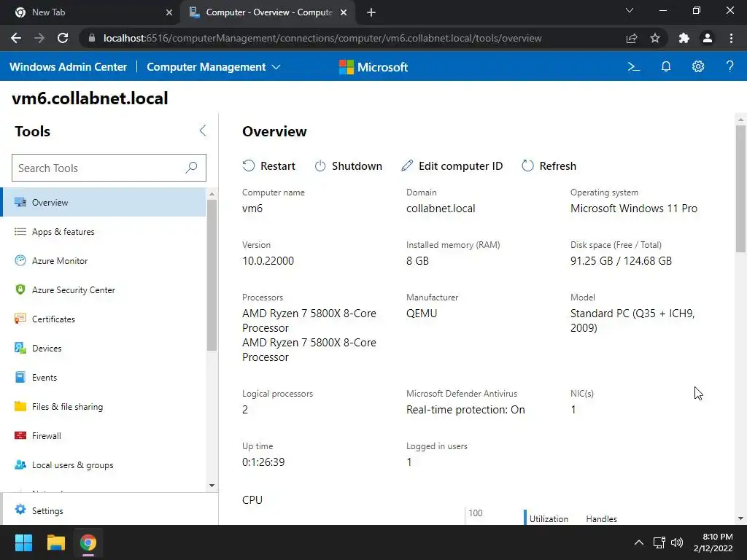
Task: Open the help question mark icon
Action: point(729,66)
